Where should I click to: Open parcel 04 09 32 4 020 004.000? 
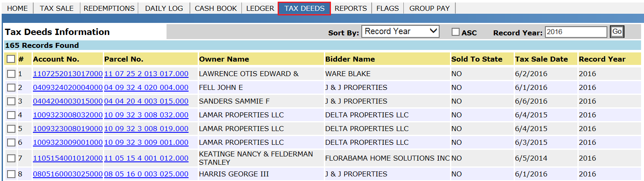pyautogui.click(x=146, y=88)
